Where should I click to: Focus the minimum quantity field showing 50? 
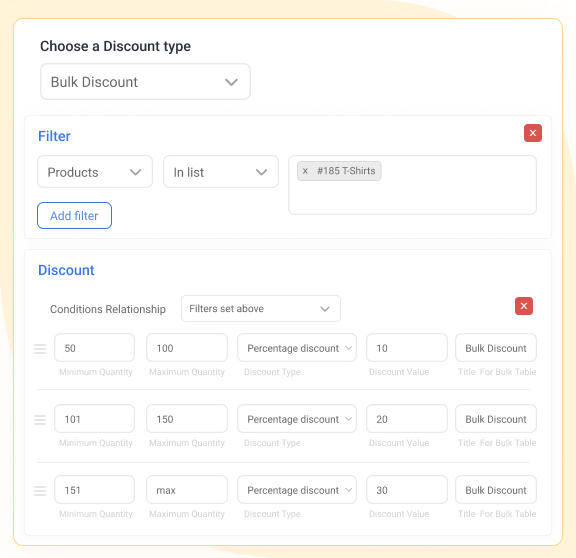[x=94, y=348]
